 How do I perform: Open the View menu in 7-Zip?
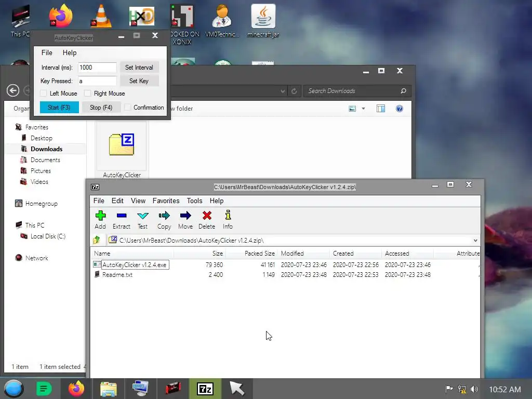138,201
